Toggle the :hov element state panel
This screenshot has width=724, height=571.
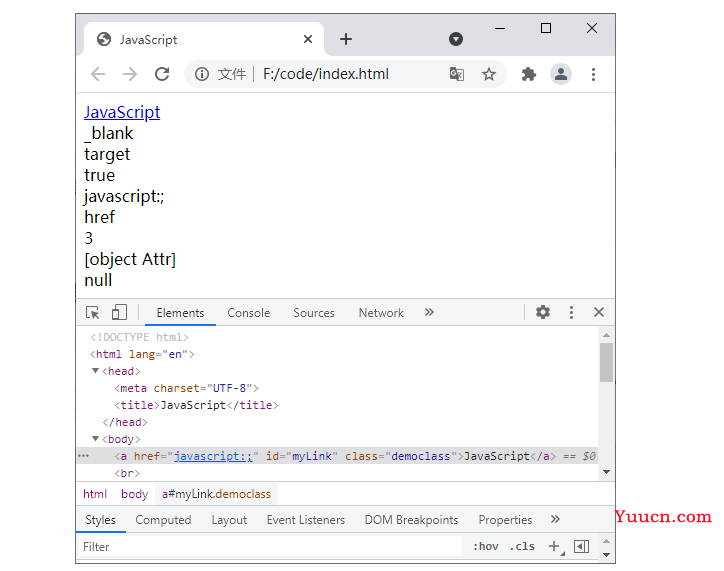(486, 547)
